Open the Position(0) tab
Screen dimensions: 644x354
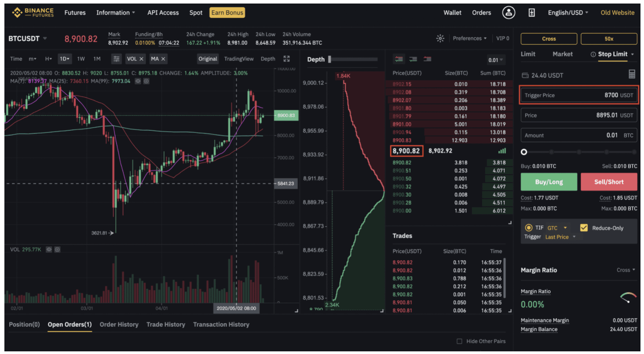[24, 324]
